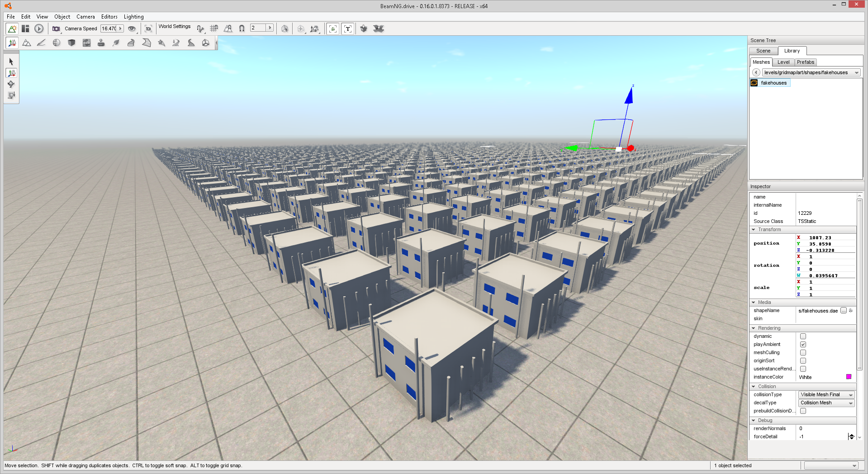Image resolution: width=868 pixels, height=474 pixels.
Task: Open the Object menu
Action: pyautogui.click(x=62, y=17)
